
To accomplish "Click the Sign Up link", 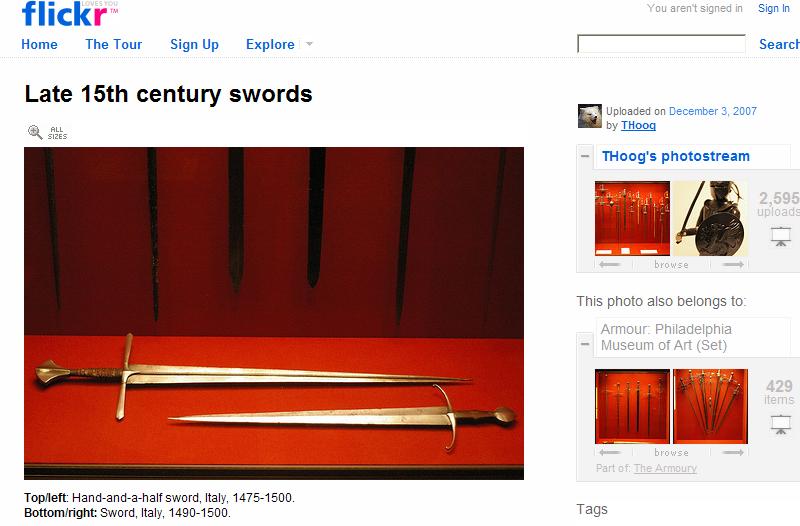I will [x=194, y=45].
